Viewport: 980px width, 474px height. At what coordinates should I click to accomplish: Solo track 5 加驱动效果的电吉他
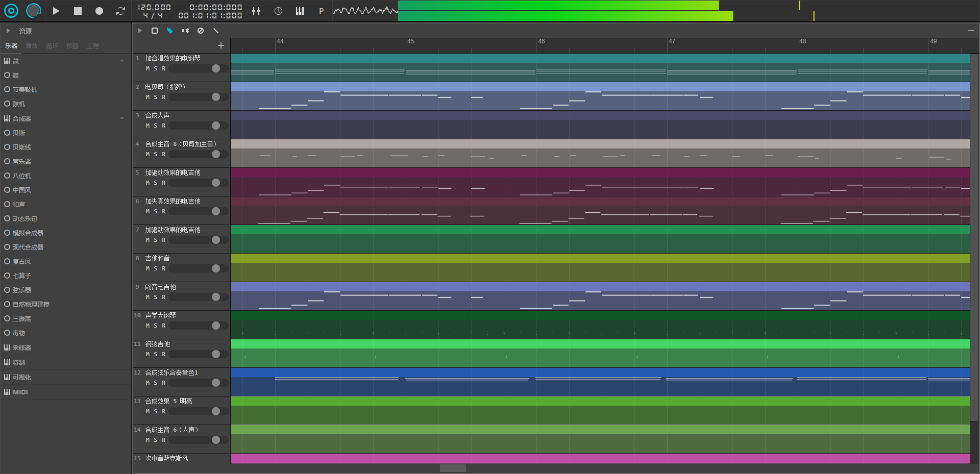(156, 183)
